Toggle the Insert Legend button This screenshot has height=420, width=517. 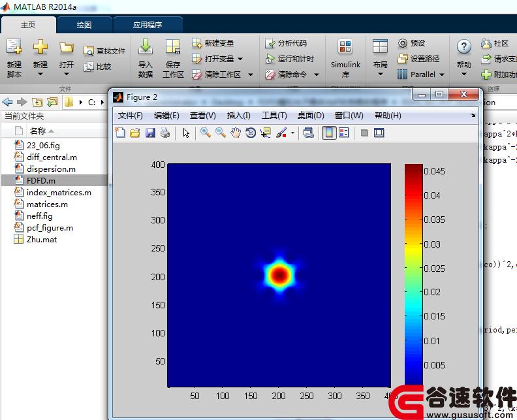click(343, 133)
